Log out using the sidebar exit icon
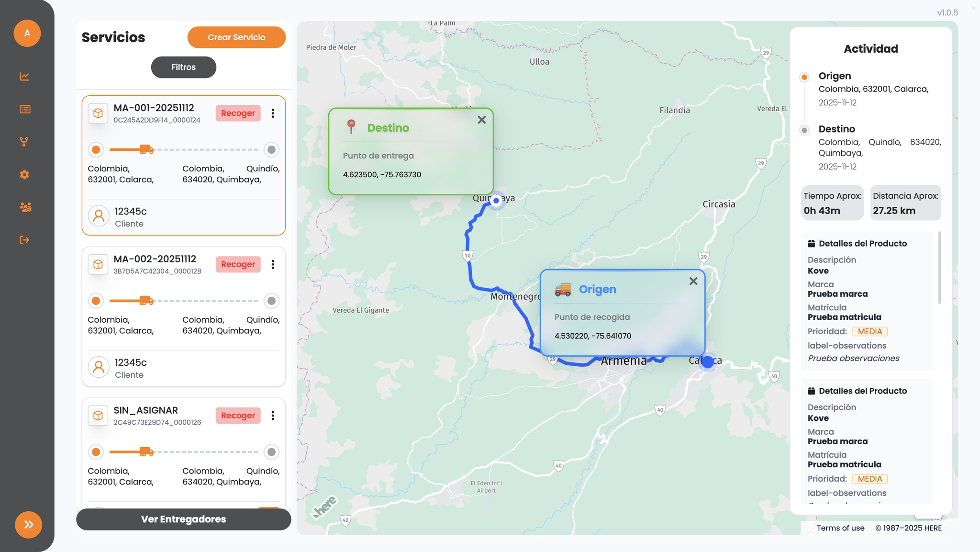The height and width of the screenshot is (552, 980). coord(24,239)
